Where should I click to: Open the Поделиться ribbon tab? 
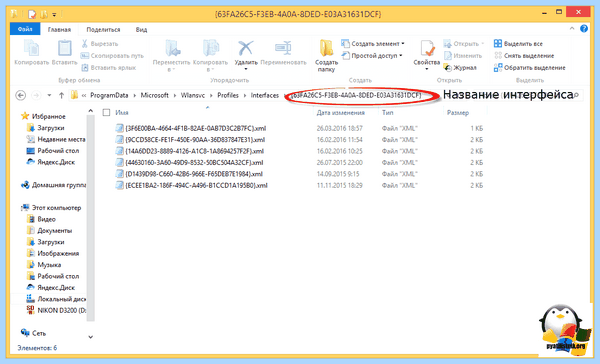(103, 29)
